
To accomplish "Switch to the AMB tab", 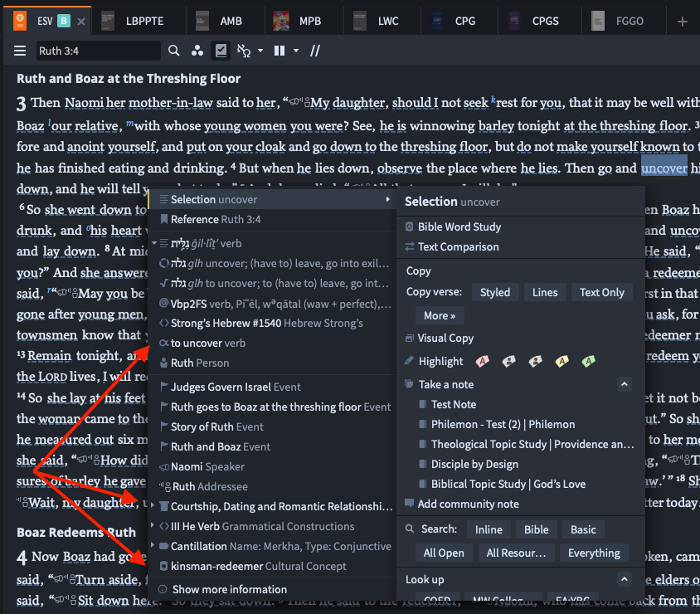I will (231, 21).
